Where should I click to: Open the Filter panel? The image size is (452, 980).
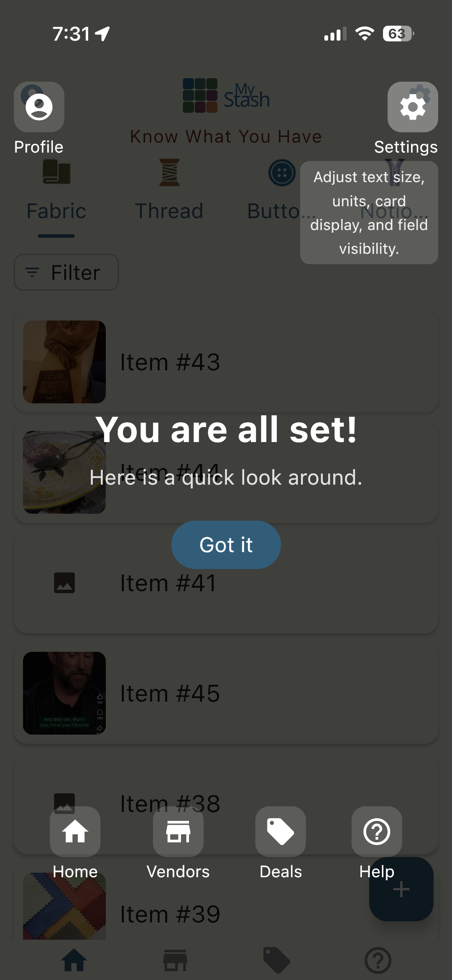click(66, 272)
